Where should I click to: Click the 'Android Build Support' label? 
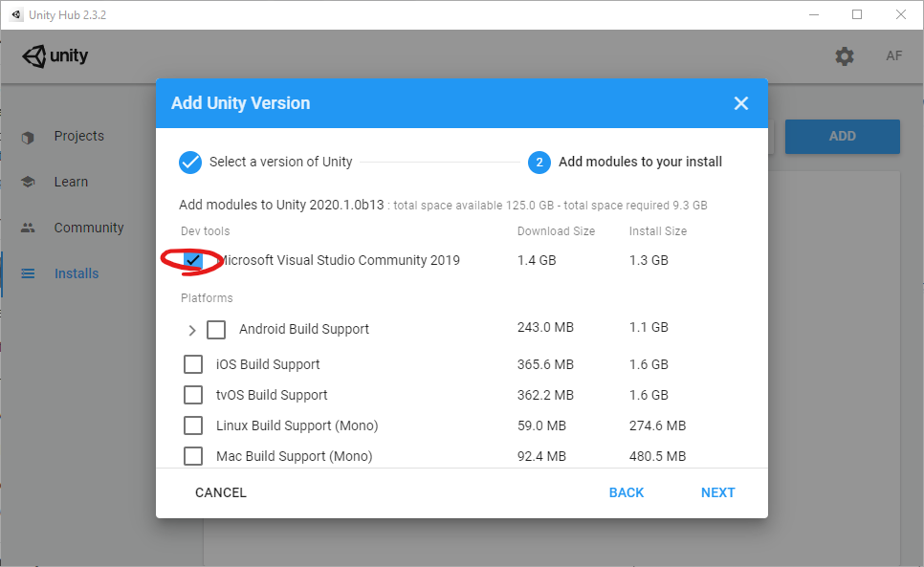304,329
